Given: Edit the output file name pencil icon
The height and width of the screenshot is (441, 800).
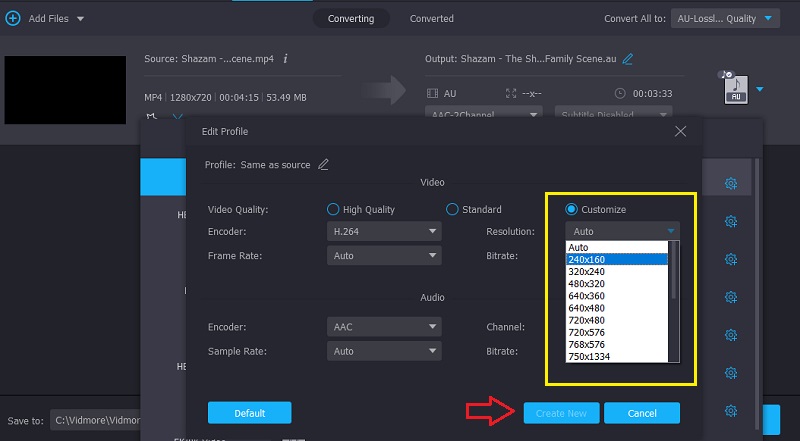Looking at the screenshot, I should click(x=627, y=59).
